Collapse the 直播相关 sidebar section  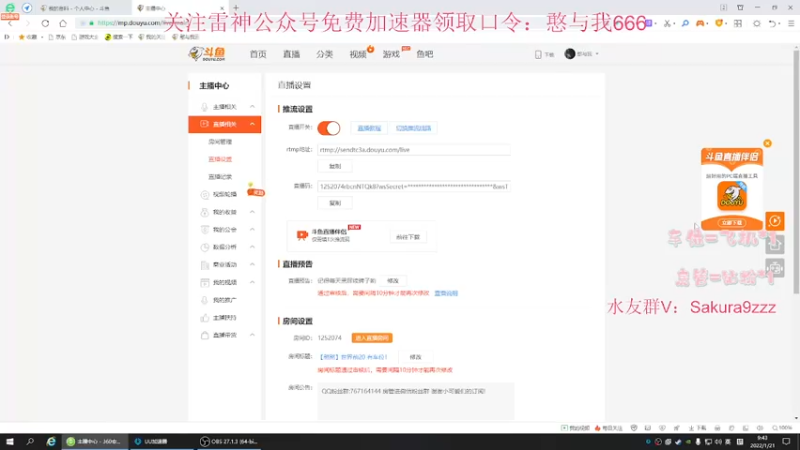252,124
